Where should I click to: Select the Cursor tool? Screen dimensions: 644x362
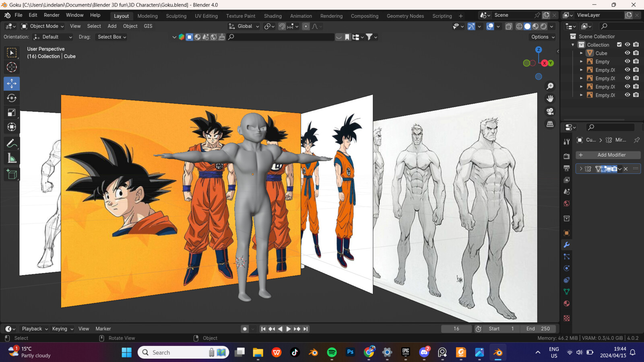pos(12,67)
